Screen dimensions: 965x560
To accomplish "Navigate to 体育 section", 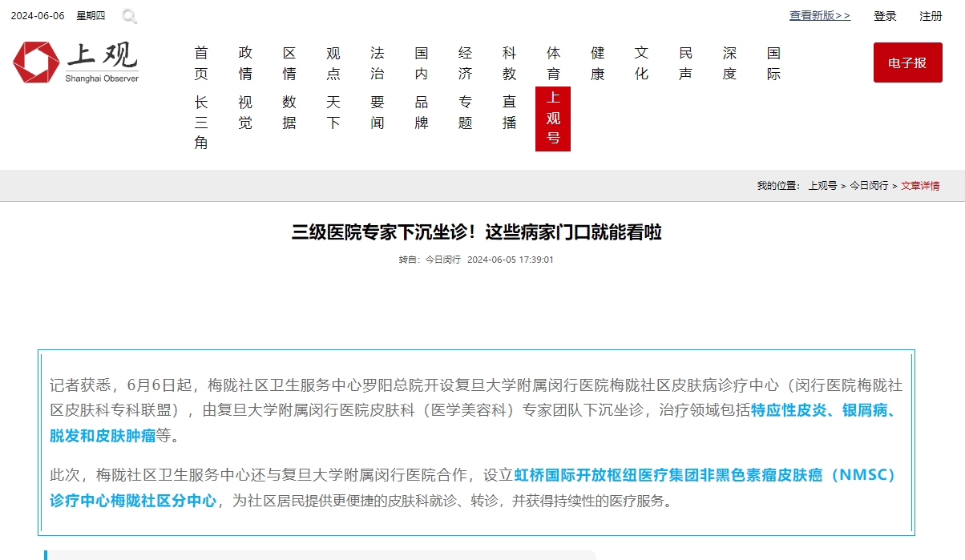I will pyautogui.click(x=553, y=63).
